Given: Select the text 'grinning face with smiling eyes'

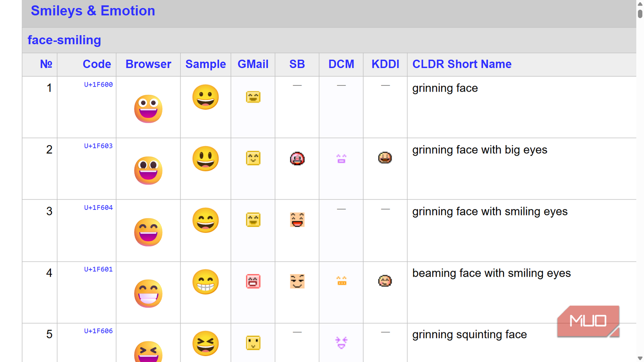Looking at the screenshot, I should pos(490,211).
